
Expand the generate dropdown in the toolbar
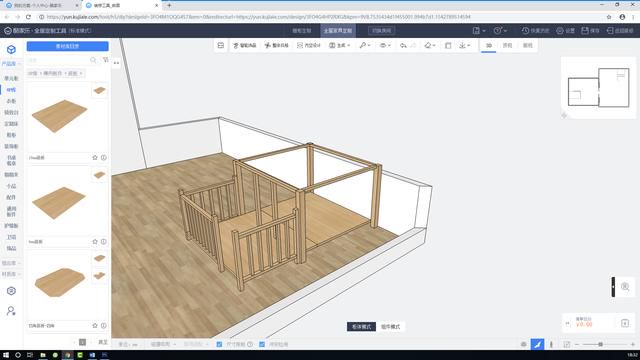click(340, 45)
